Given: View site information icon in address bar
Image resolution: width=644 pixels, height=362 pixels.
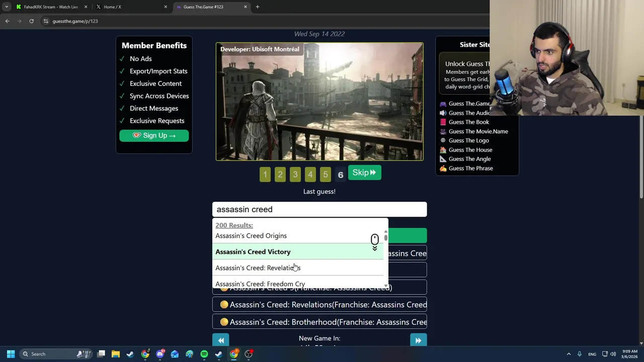Looking at the screenshot, I should (46, 21).
